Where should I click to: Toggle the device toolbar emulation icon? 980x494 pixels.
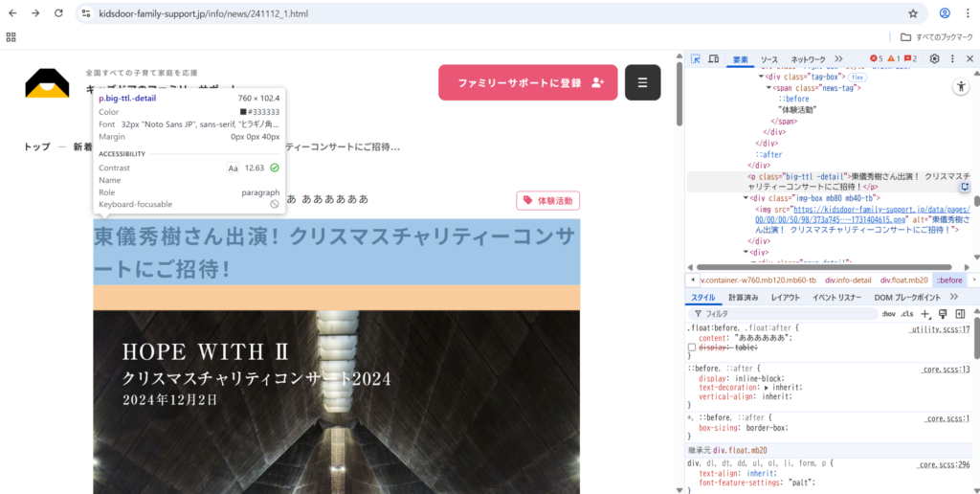pos(714,59)
